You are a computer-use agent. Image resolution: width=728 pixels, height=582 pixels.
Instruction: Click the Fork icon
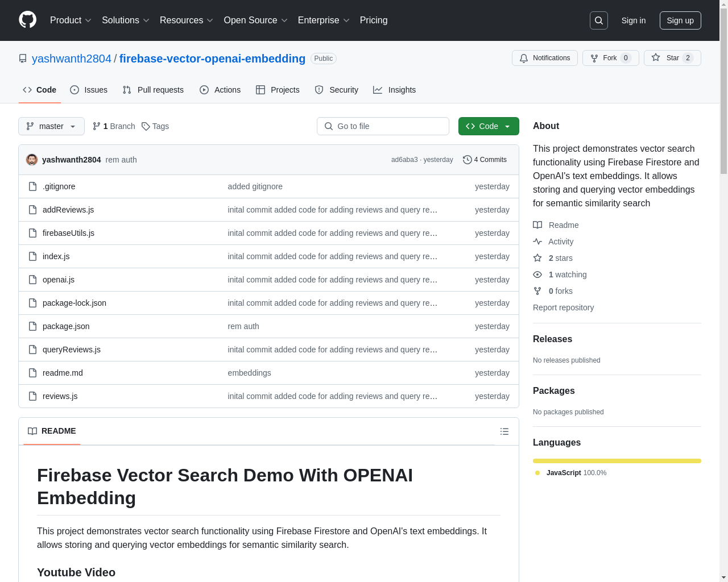point(594,58)
